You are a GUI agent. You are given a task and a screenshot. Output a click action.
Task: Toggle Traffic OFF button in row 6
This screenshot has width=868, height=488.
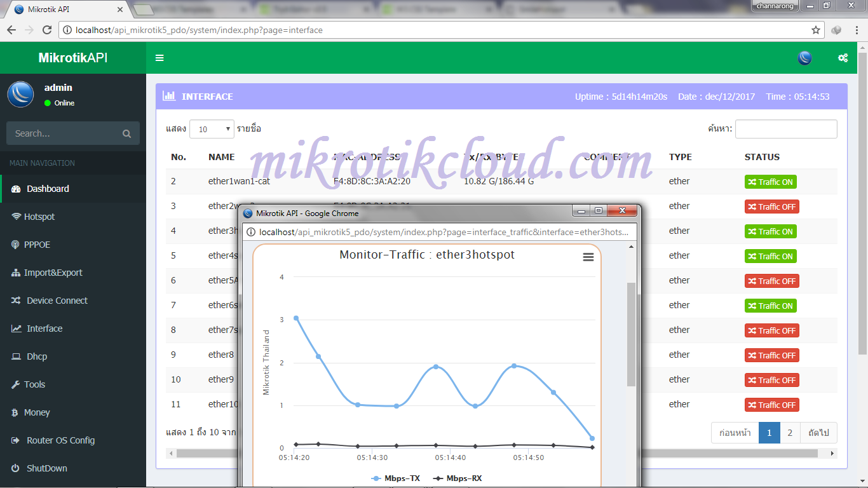pyautogui.click(x=771, y=281)
